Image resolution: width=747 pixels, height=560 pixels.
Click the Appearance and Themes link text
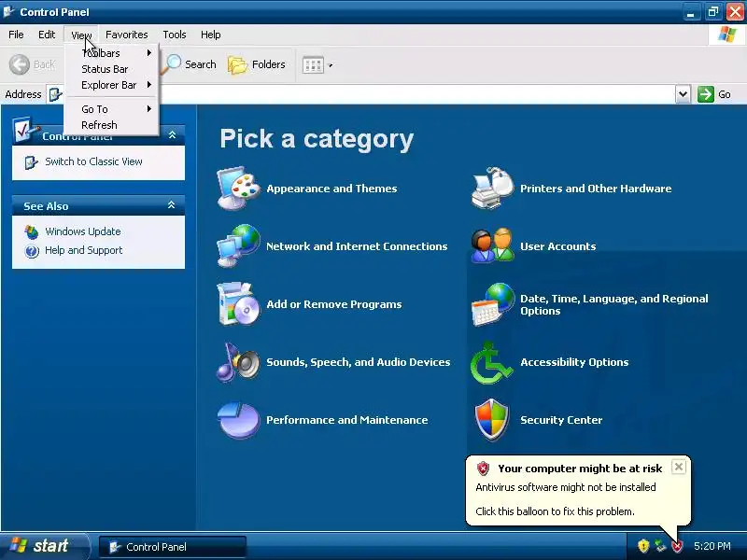(331, 189)
